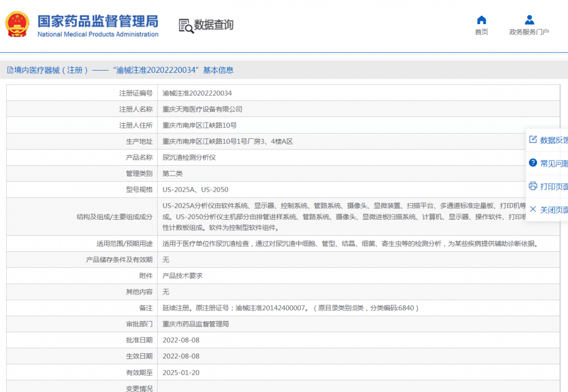This screenshot has height=392, width=568.
Task: Click registration number 渝械注准20202220034 in table
Action: pyautogui.click(x=197, y=93)
